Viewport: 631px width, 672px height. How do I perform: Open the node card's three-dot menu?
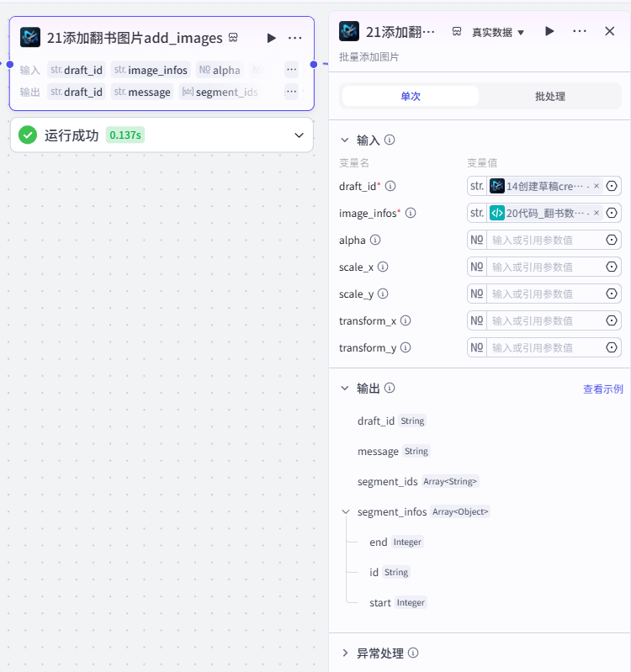point(295,38)
